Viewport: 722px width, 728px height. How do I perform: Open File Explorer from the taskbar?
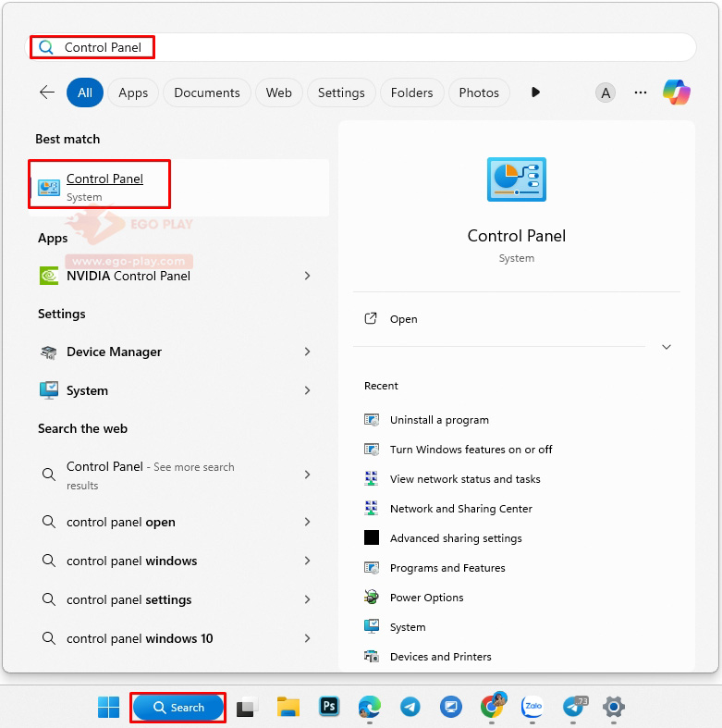click(288, 707)
